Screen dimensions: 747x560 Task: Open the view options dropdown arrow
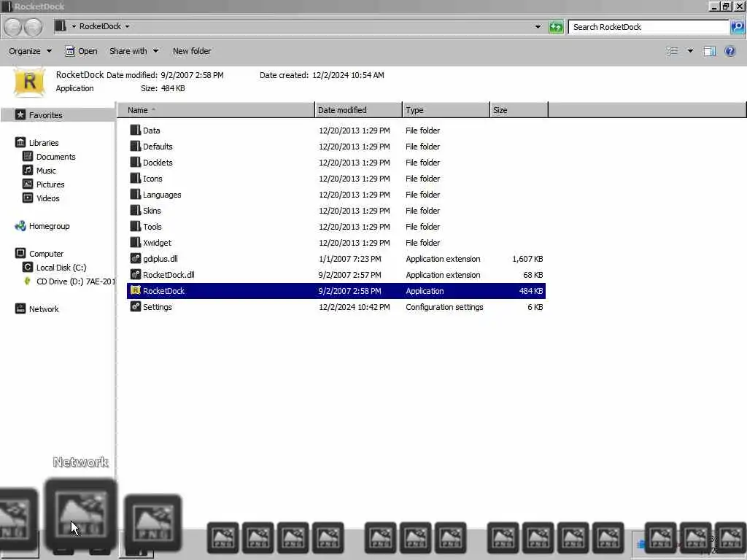click(690, 51)
